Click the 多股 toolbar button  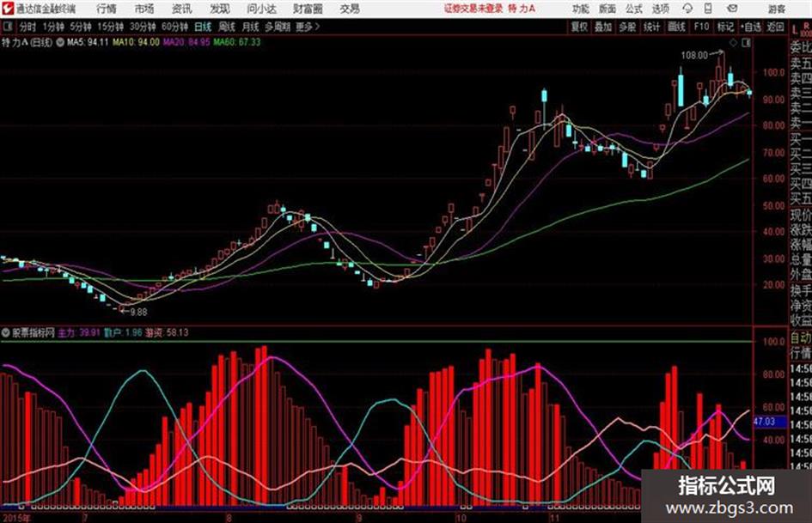point(627,27)
